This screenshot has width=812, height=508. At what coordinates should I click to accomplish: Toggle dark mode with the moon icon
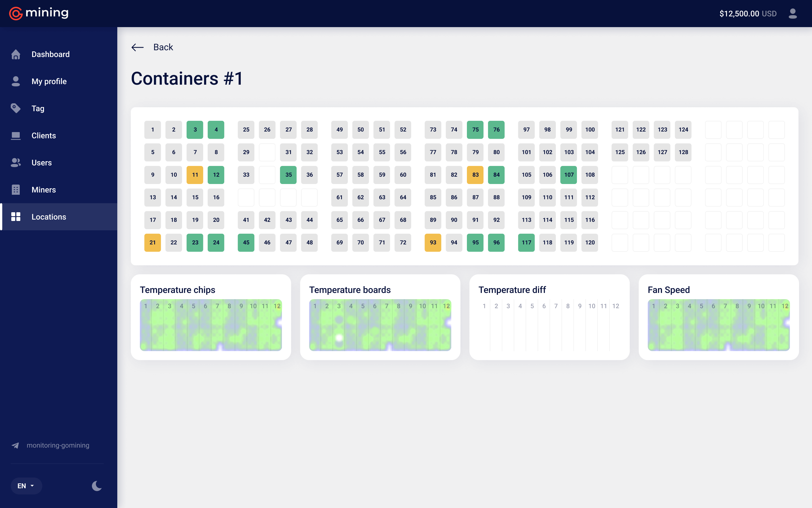pos(97,486)
